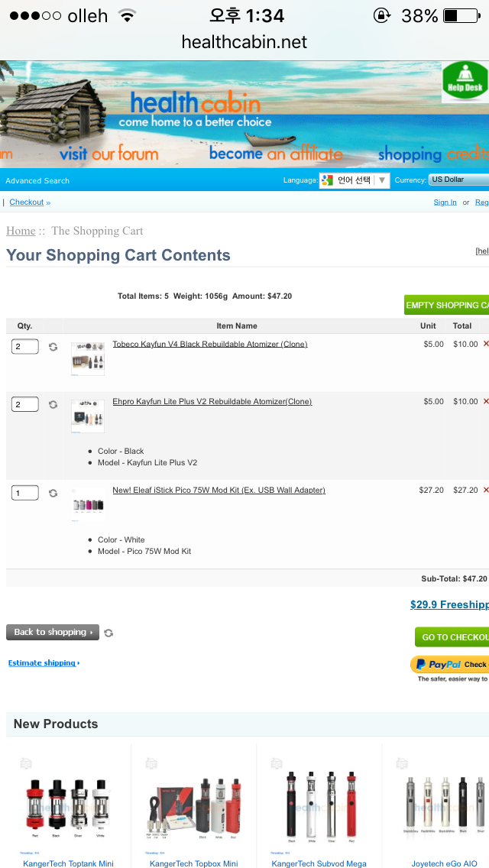Click the Checkout link in header

pyautogui.click(x=27, y=202)
